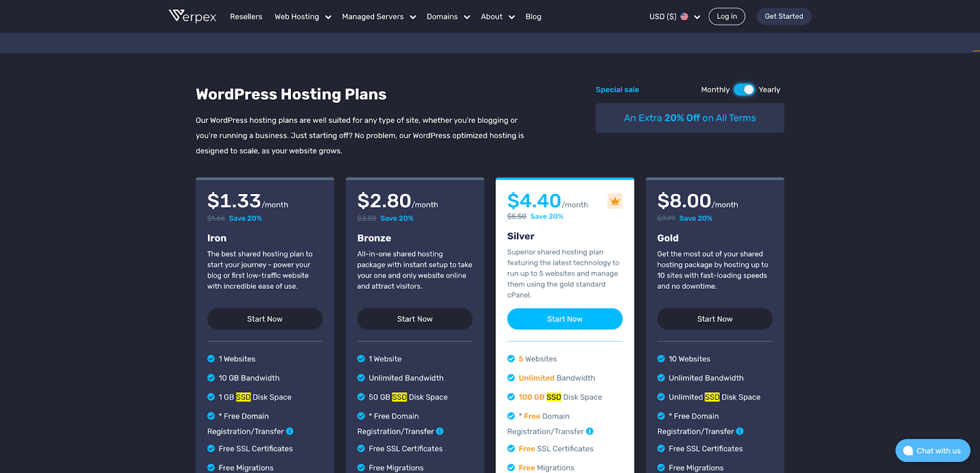
Task: Click the $8.00/month price
Action: click(698, 201)
